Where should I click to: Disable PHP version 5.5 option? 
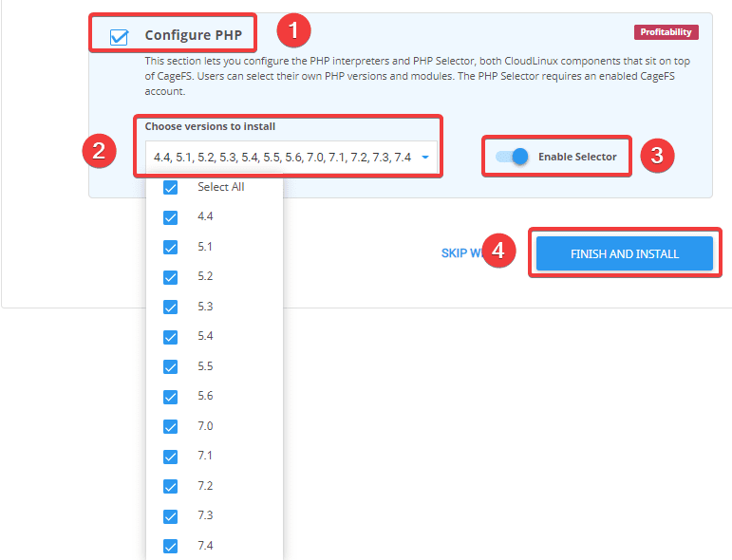tap(171, 367)
